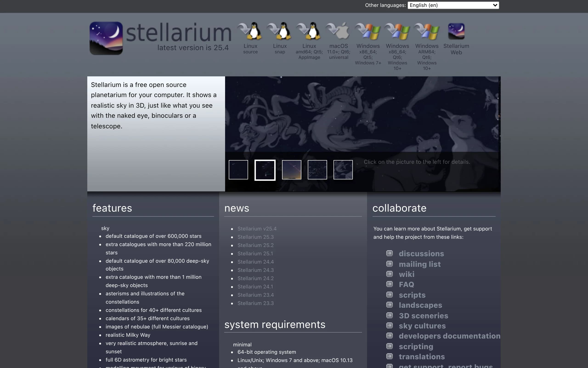Image resolution: width=588 pixels, height=368 pixels.
Task: Download the Linux source package
Action: click(x=250, y=38)
